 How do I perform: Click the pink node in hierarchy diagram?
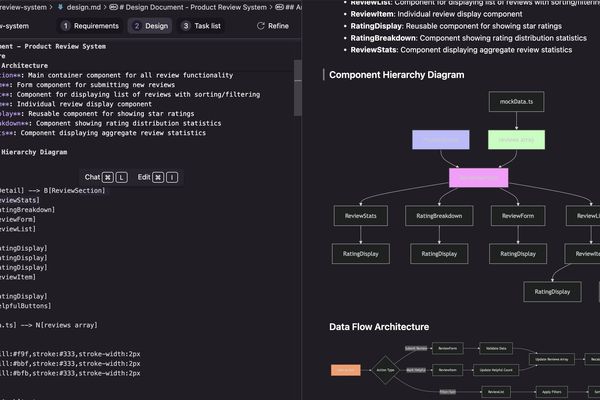point(478,178)
